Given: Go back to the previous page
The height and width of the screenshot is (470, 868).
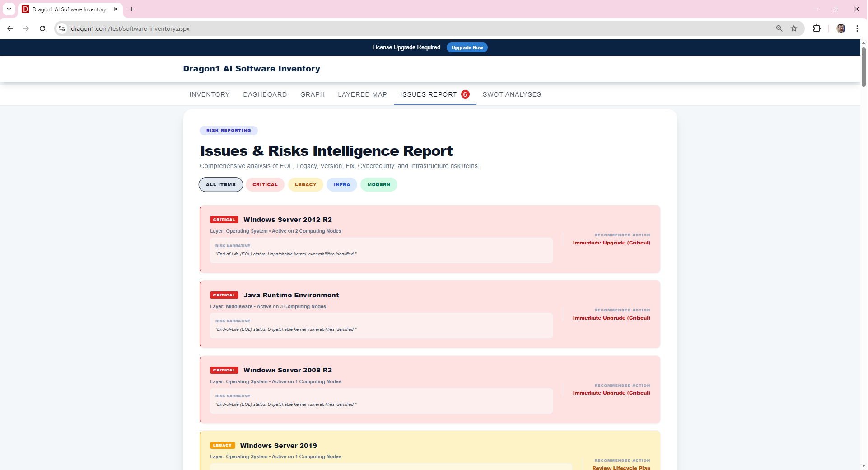Looking at the screenshot, I should coord(10,28).
